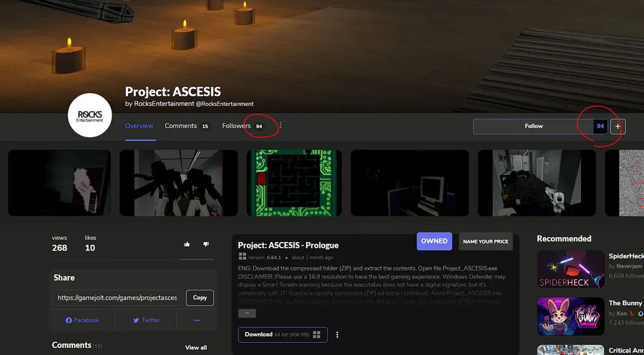This screenshot has height=355, width=644.
Task: Switch to the Overview tab
Action: coord(140,126)
